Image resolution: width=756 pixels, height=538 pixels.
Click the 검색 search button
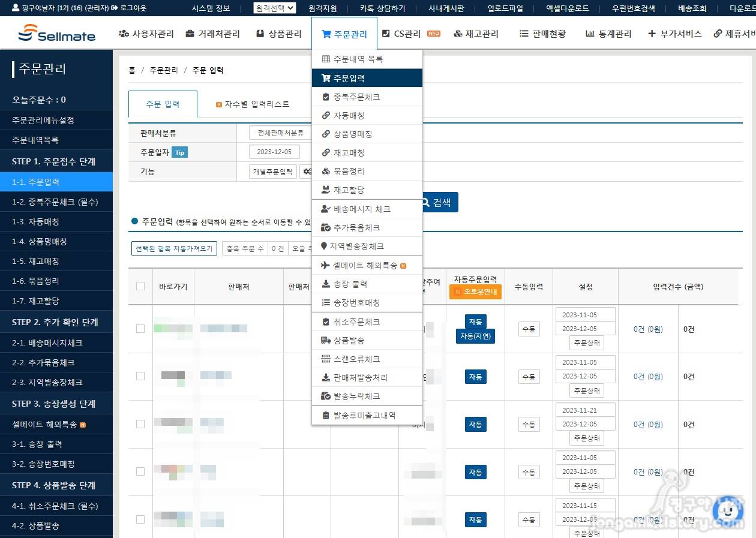point(437,202)
